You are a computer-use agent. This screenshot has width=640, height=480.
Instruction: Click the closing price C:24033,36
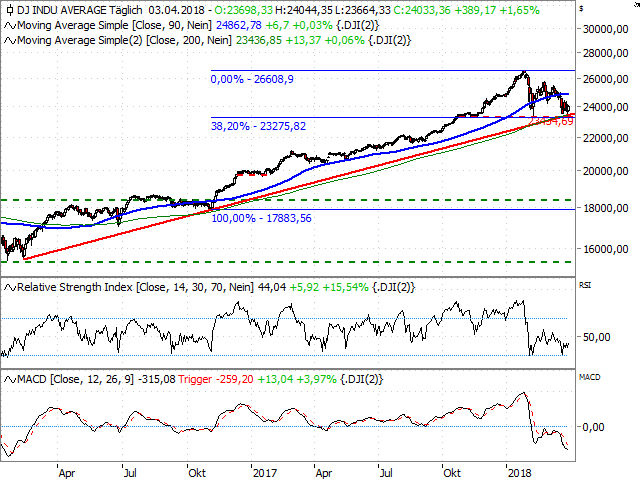pos(422,10)
